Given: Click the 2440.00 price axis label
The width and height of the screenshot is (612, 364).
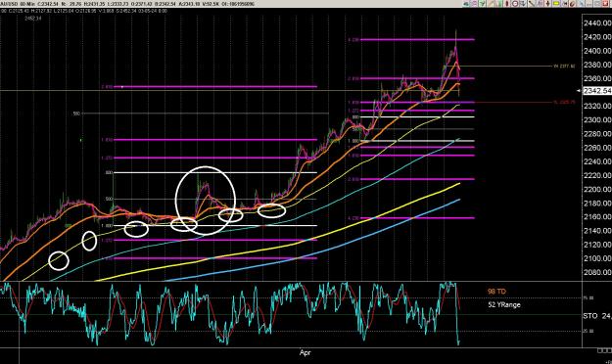Looking at the screenshot, I should click(x=597, y=23).
